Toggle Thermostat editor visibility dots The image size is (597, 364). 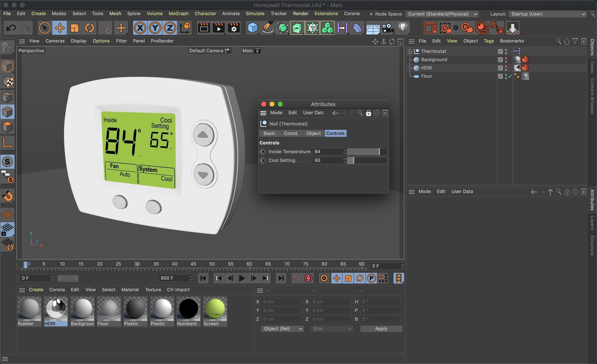tap(506, 51)
